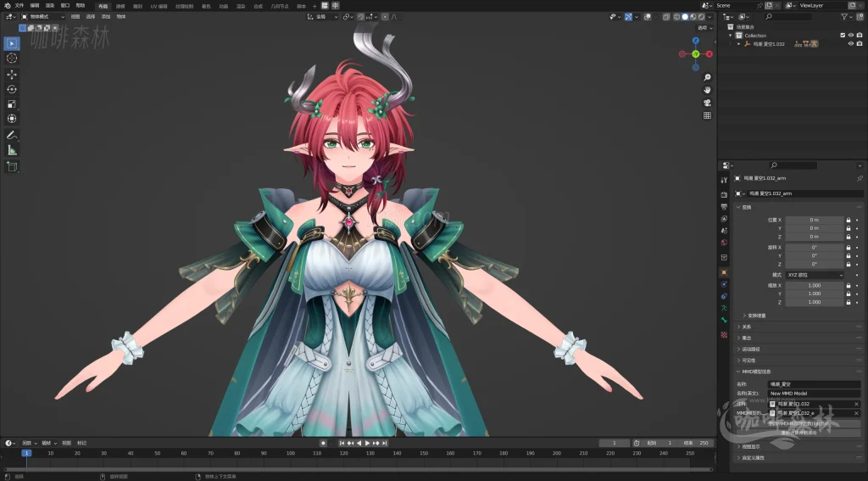Hide Collection in viewport via eye icon

[x=851, y=35]
